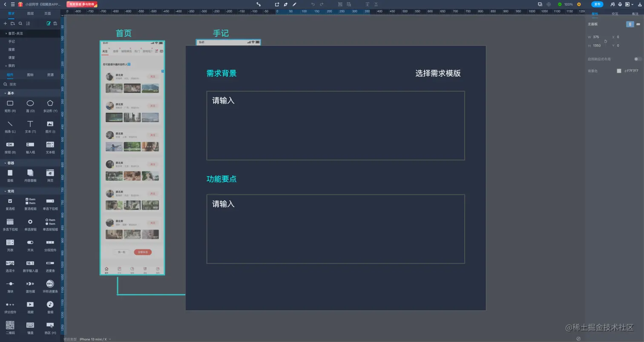Toggle responsive layout (启用响应式布局) switch

coord(638,59)
